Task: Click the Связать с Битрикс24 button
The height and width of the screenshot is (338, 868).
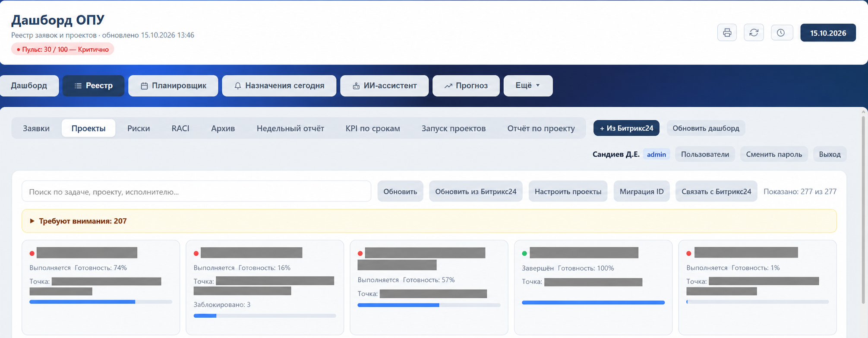Action: click(716, 191)
